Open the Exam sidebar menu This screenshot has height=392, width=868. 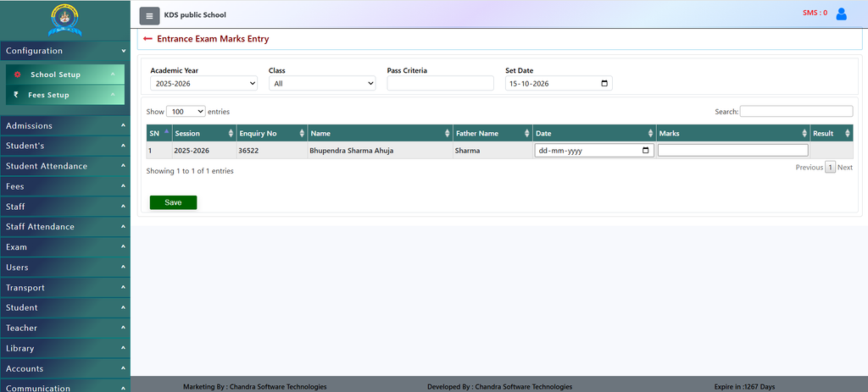point(65,247)
